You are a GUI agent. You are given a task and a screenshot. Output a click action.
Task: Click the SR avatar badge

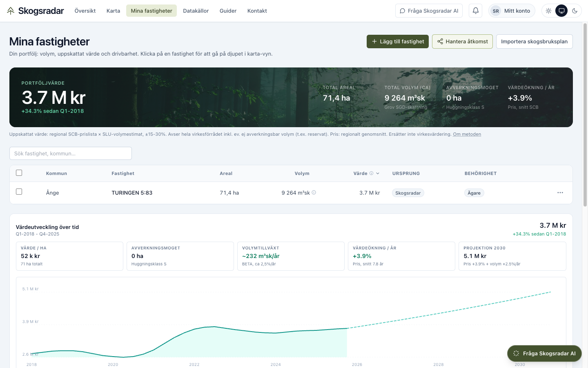pyautogui.click(x=496, y=11)
